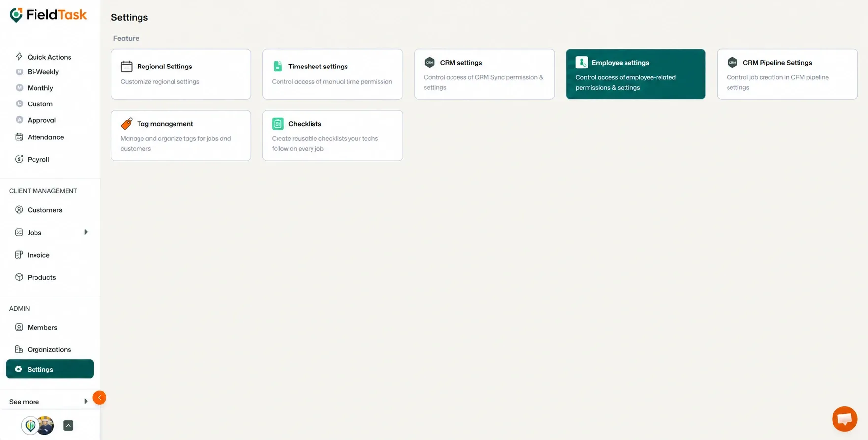Click the Settings gear icon
The height and width of the screenshot is (440, 868).
(18, 369)
